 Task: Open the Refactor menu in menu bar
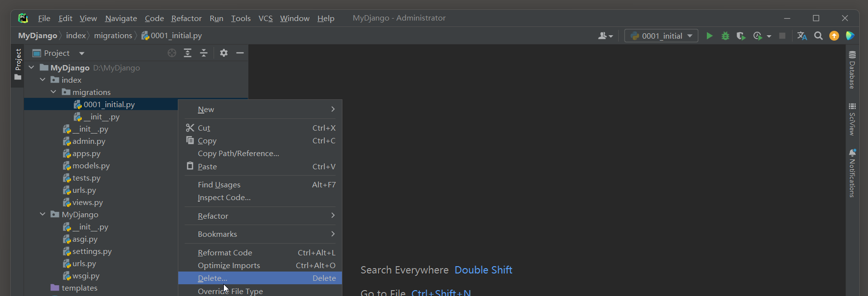click(186, 18)
